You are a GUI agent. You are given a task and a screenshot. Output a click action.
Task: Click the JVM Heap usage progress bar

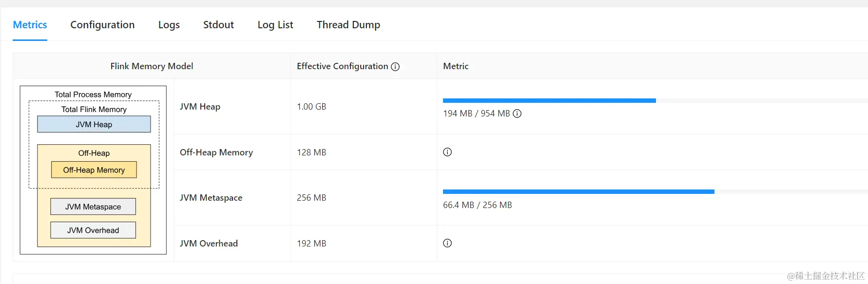(655, 100)
